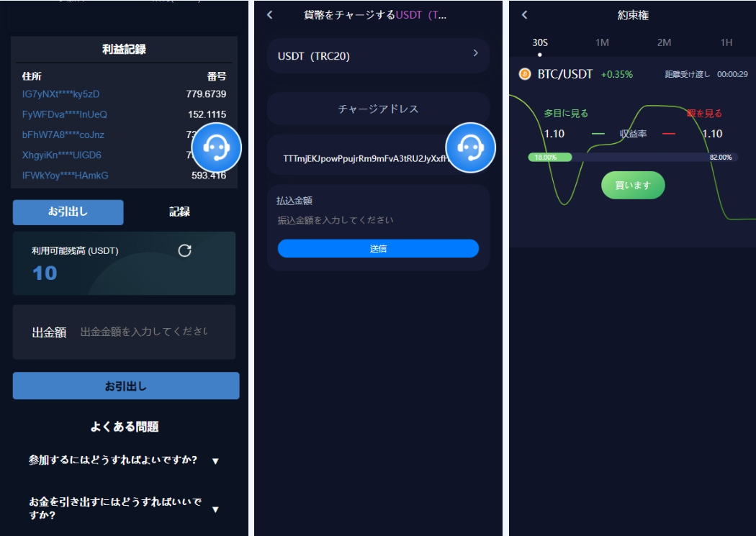Open the 記録 records tab
756x536 pixels.
[x=179, y=212]
